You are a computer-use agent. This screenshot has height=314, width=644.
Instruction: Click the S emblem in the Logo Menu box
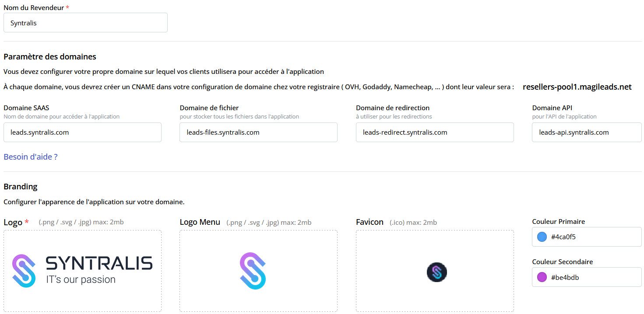pyautogui.click(x=253, y=271)
